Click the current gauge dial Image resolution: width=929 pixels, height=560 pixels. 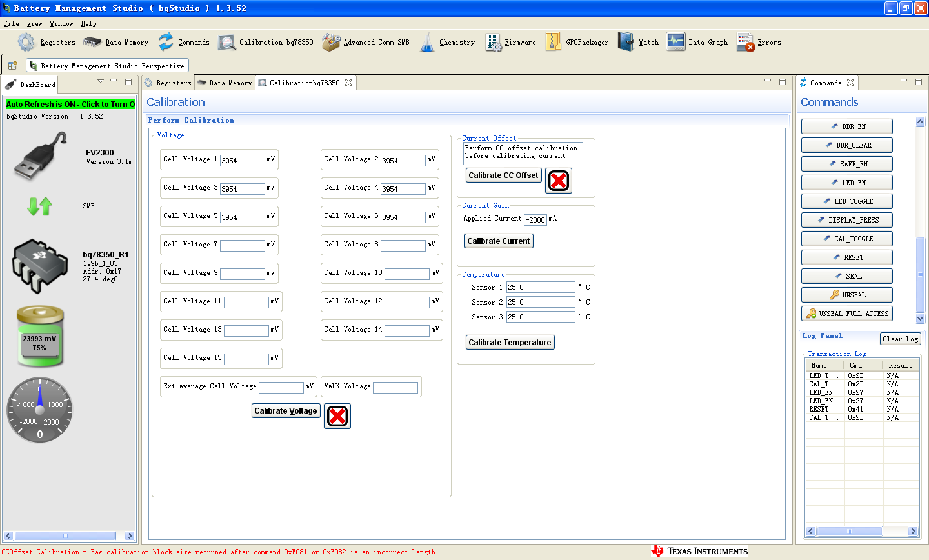(x=40, y=410)
